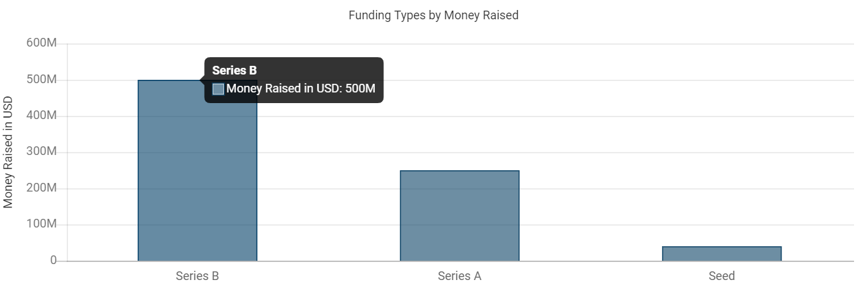
Task: Select the 500M y-axis tick label
Action: (x=43, y=80)
